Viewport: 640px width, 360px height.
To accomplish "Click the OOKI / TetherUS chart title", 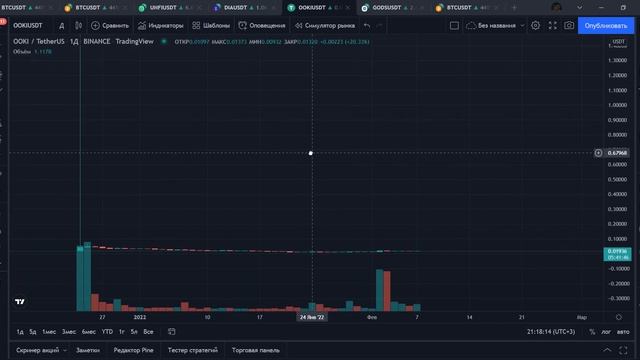I will [x=39, y=42].
